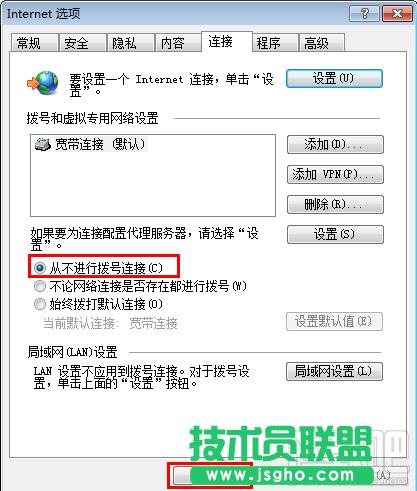The width and height of the screenshot is (417, 491).
Task: Select the 宽带连接 (默认) list entry
Action: pos(90,144)
